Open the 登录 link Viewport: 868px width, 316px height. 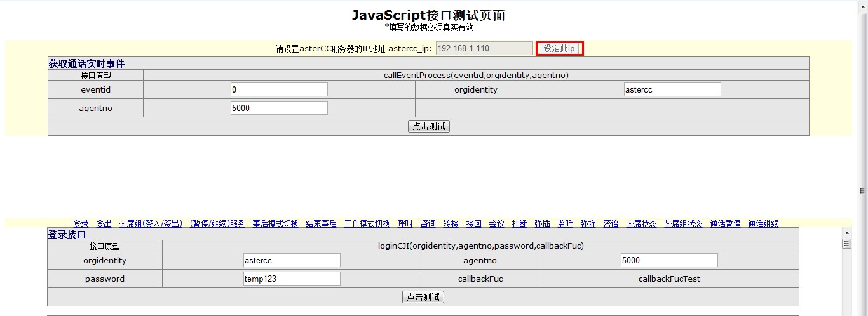tap(81, 224)
